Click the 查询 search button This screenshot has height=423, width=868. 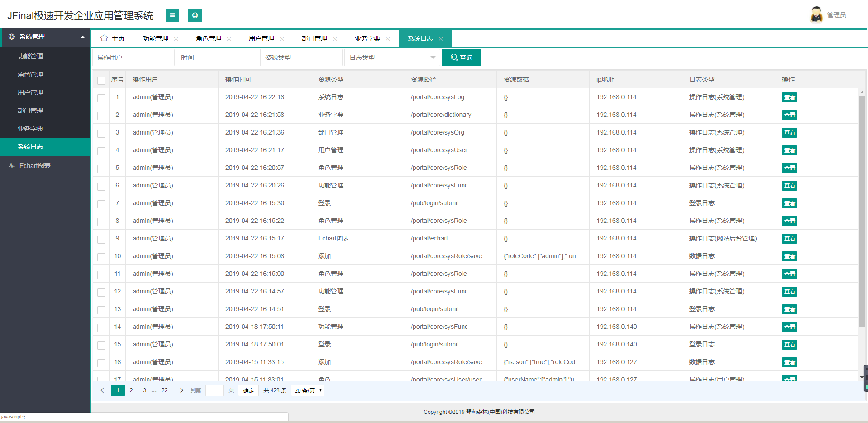(x=461, y=58)
